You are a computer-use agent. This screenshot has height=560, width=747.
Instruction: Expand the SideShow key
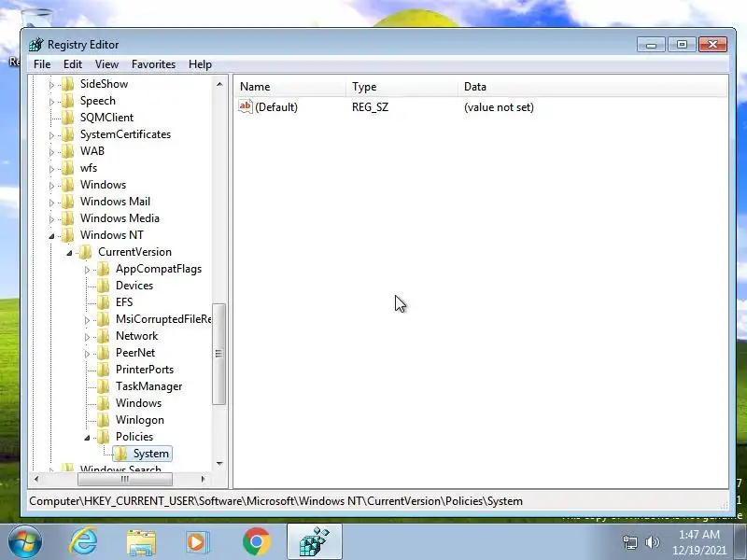(51, 85)
